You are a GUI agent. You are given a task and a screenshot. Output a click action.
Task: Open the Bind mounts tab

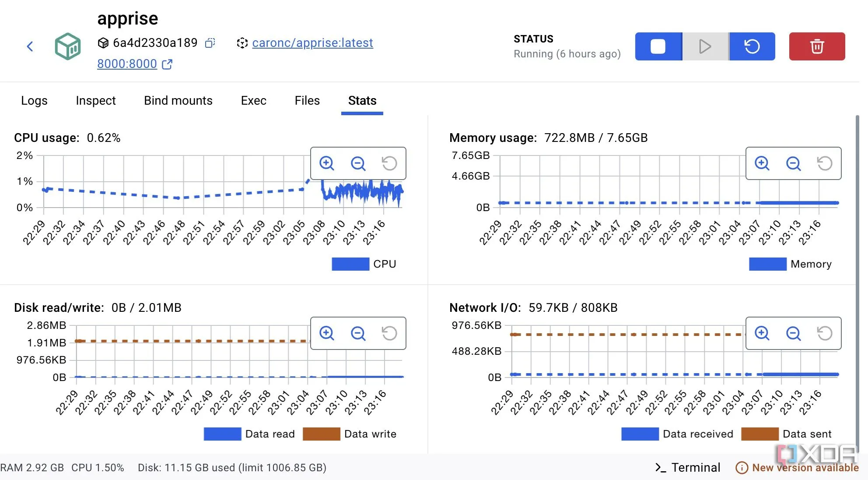178,101
